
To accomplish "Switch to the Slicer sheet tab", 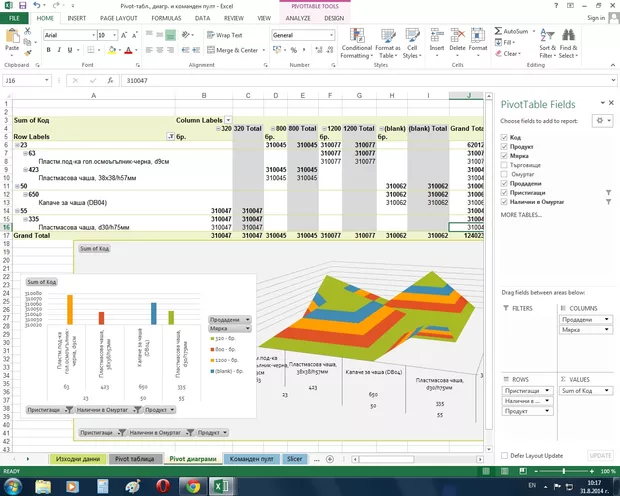I will [x=294, y=457].
